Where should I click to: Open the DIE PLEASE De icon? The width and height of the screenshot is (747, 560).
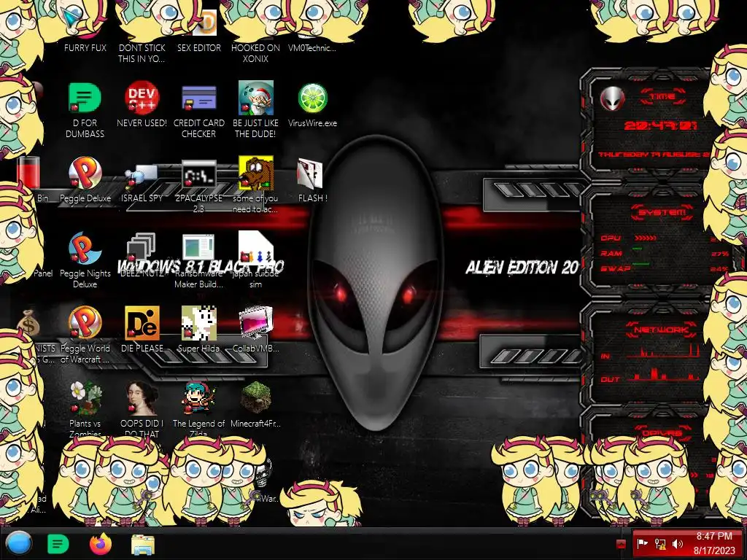tap(142, 323)
